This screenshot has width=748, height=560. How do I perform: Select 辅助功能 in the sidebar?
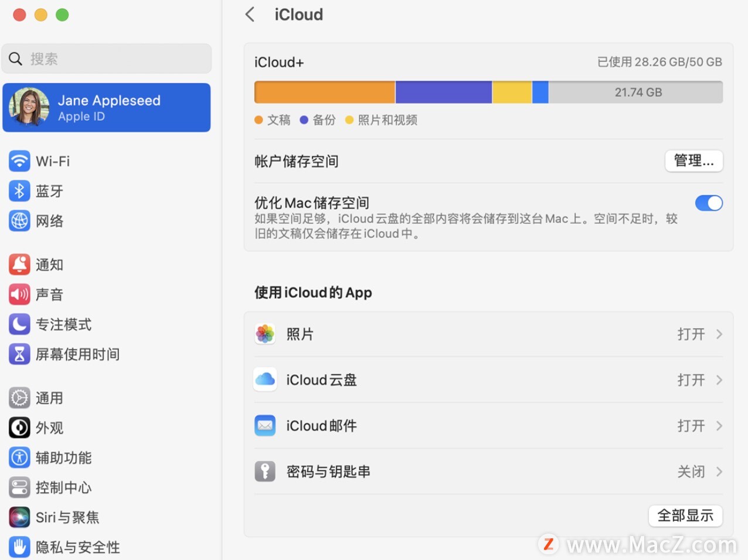point(106,458)
